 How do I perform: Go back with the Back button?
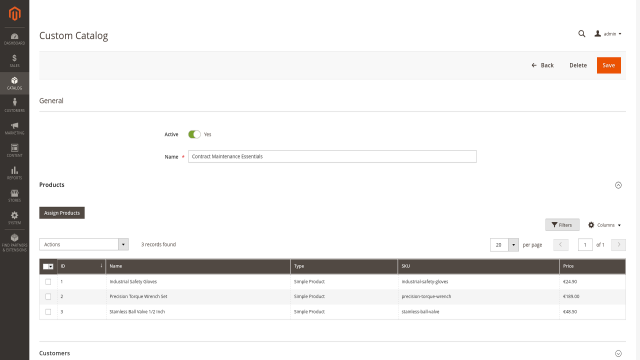542,65
